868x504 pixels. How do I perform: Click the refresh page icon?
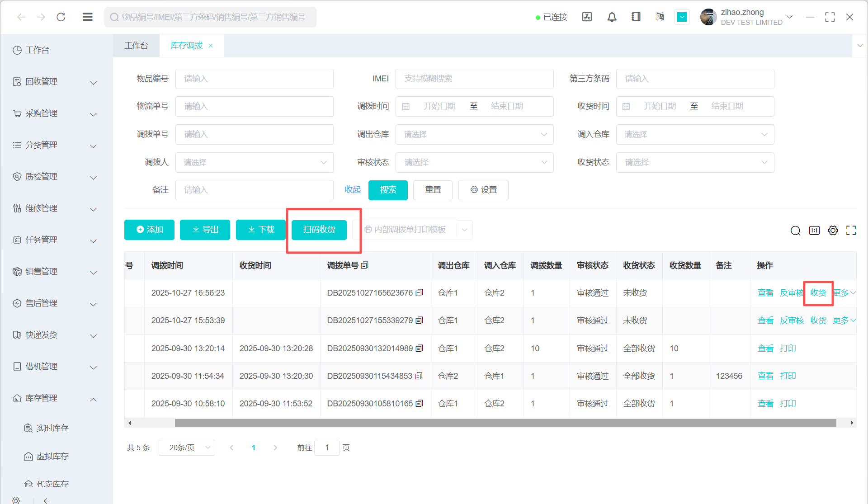coord(61,17)
